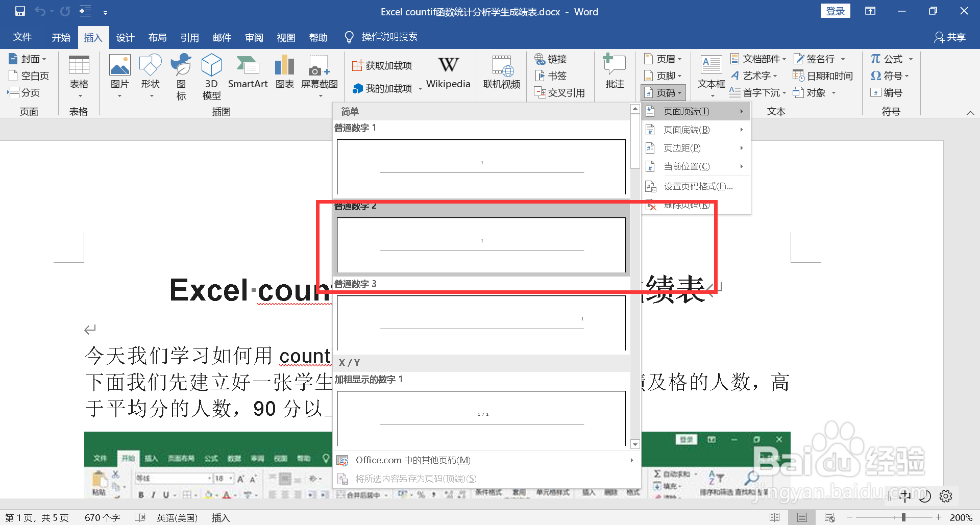Select the Plain Number 2 (普通数字 2) thumbnail
980x525 pixels.
pos(481,245)
